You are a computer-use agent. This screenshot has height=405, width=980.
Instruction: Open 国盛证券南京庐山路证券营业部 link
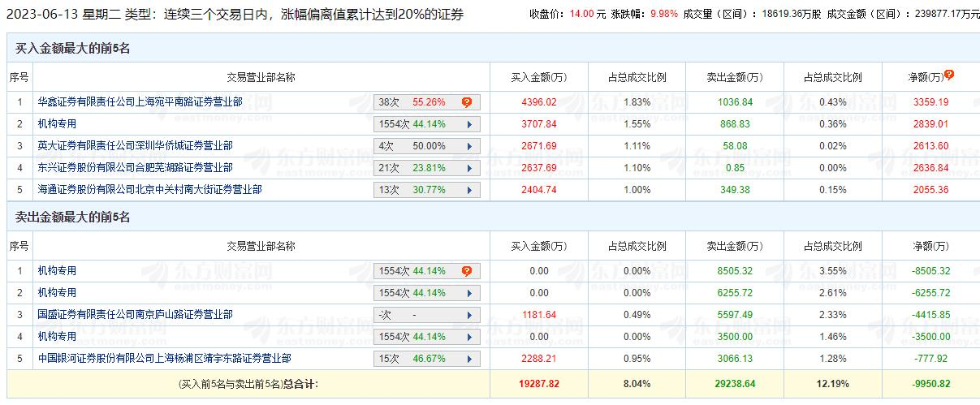[x=135, y=315]
